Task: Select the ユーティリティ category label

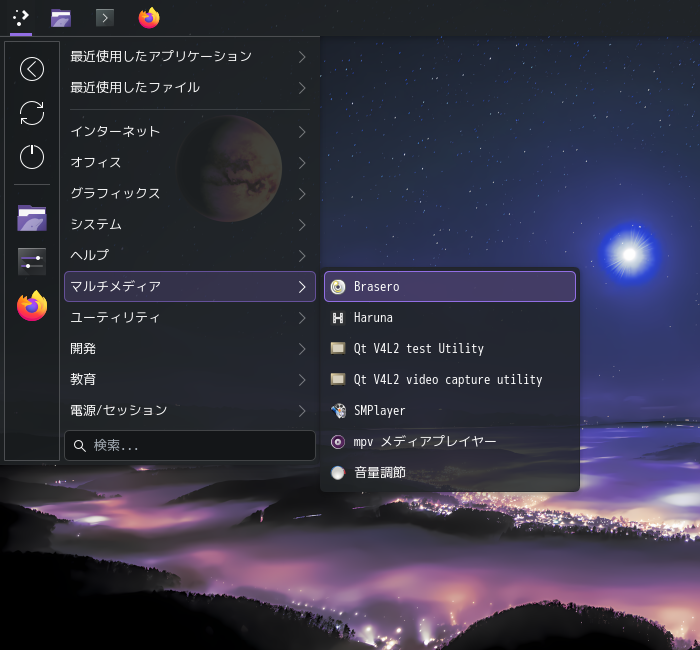Action: (x=115, y=317)
